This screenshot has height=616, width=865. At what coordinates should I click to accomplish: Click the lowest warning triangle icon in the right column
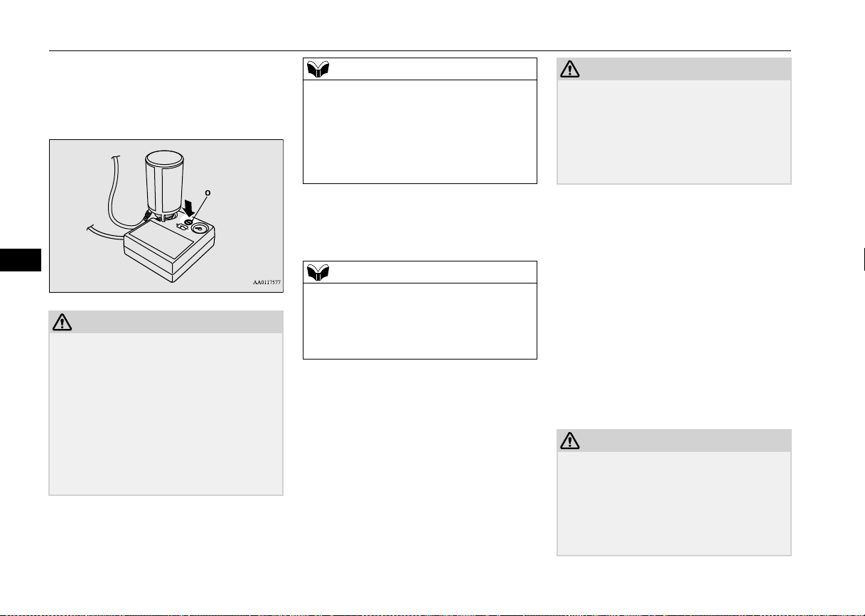pyautogui.click(x=571, y=441)
